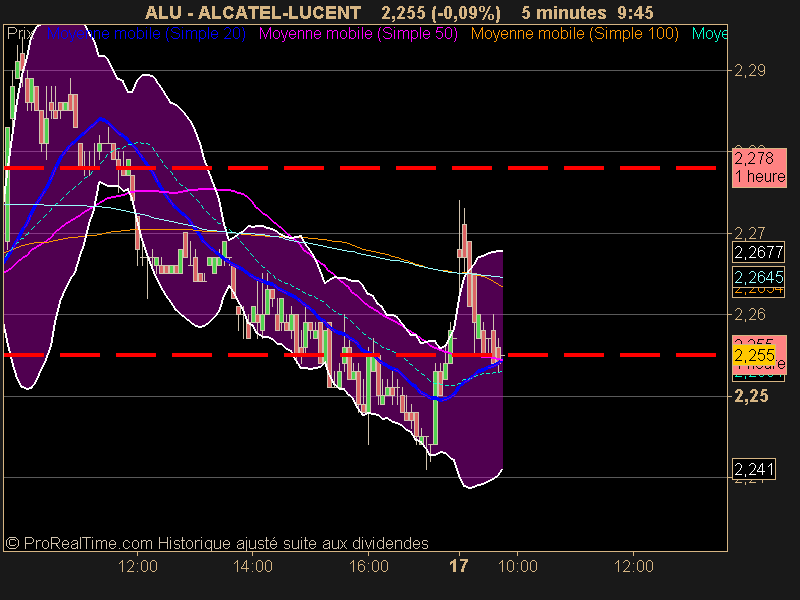Click the '14:00' time axis label
Image resolution: width=800 pixels, height=600 pixels.
click(253, 566)
